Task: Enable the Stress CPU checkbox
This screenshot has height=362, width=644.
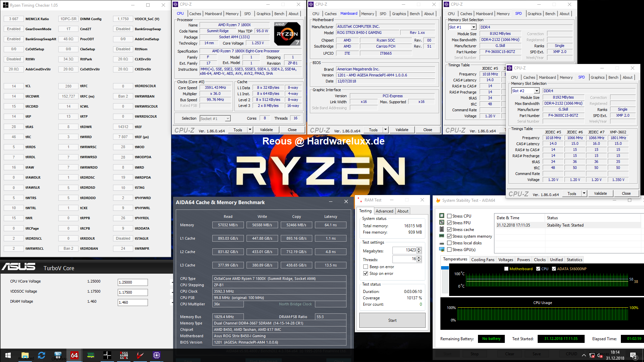Action: click(449, 216)
